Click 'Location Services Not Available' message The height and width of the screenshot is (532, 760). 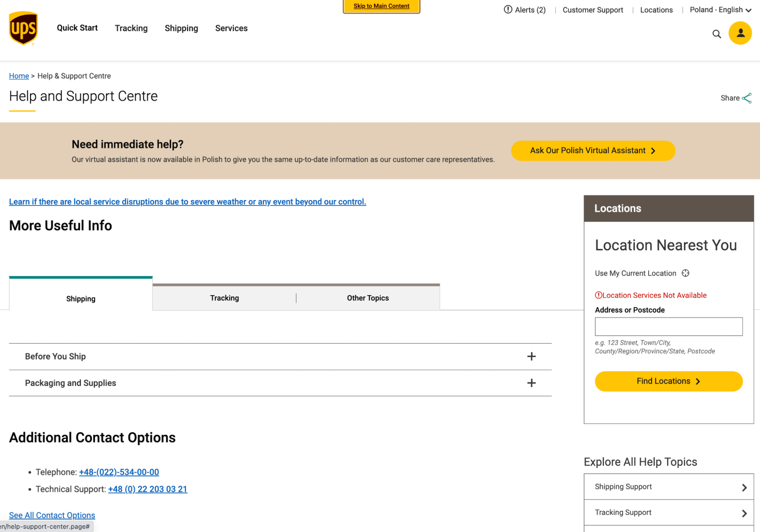(x=651, y=295)
